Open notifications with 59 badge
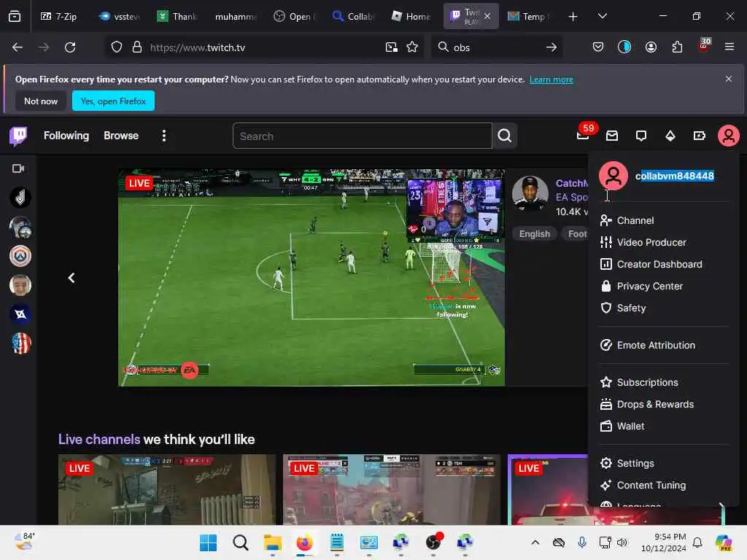 (x=583, y=135)
